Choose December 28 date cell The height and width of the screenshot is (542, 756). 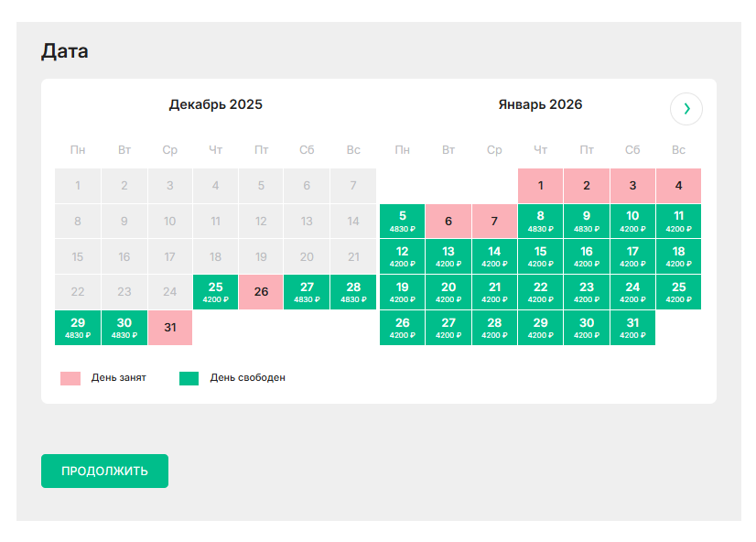click(353, 292)
